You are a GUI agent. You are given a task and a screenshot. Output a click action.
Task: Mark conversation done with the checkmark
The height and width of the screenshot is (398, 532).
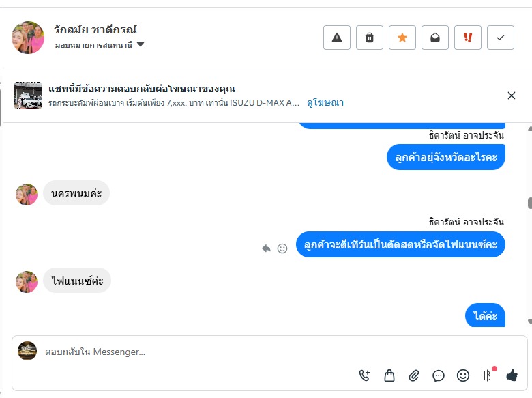click(x=500, y=38)
